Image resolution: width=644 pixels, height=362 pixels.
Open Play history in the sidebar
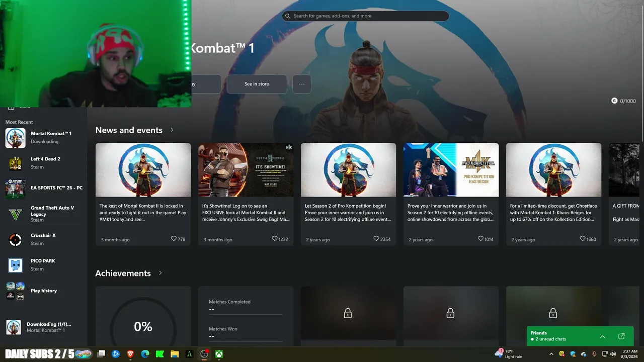click(44, 291)
